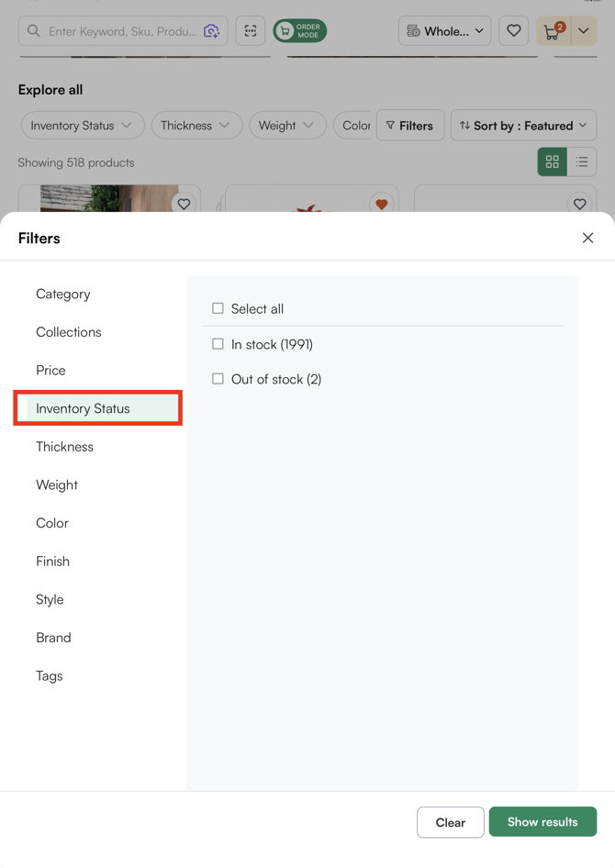Switch to list view layout

(x=582, y=161)
